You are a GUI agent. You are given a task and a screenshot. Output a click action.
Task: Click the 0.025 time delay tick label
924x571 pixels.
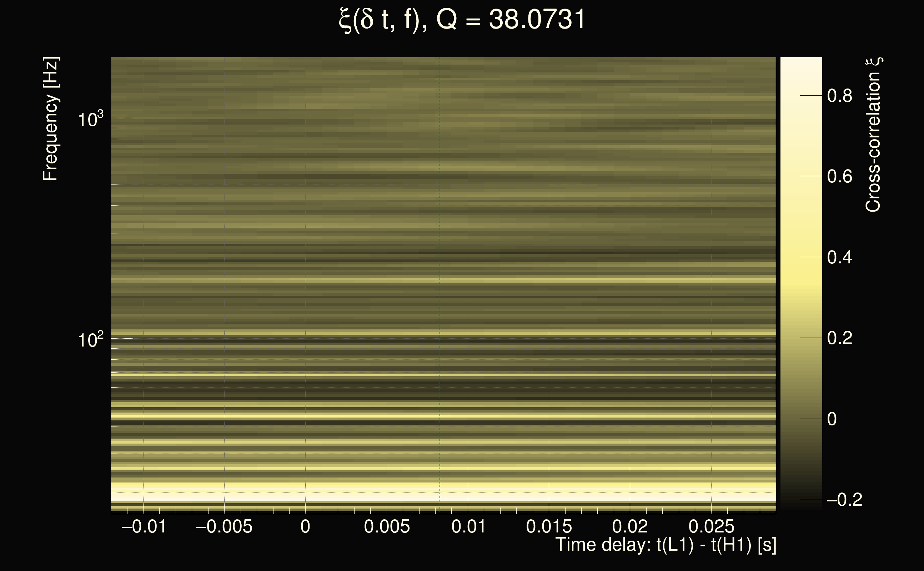(711, 526)
